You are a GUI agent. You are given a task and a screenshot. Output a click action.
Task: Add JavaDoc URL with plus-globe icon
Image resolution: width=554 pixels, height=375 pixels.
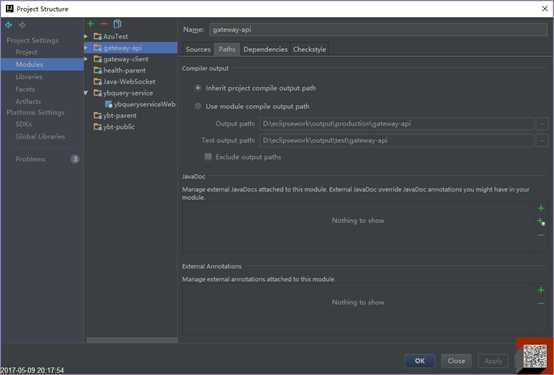point(541,222)
